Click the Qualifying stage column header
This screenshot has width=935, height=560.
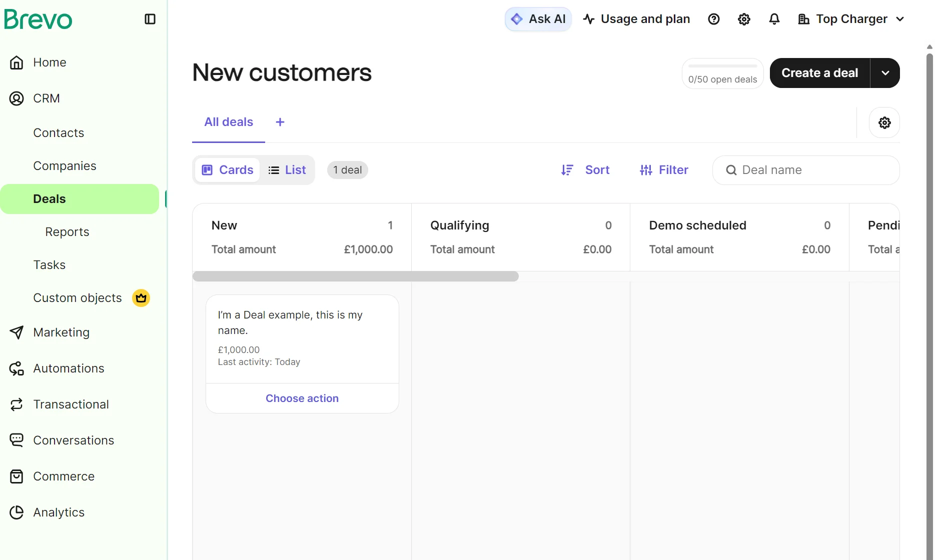(521, 237)
